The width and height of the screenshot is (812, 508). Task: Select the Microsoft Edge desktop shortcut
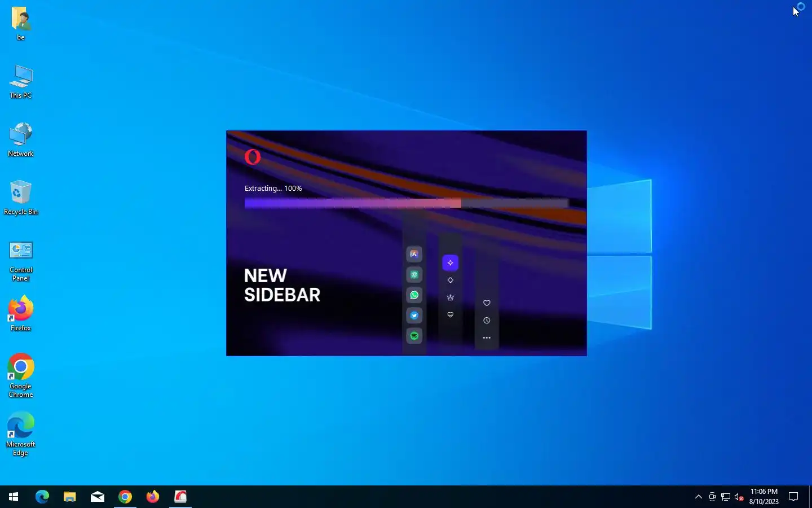pos(21,434)
